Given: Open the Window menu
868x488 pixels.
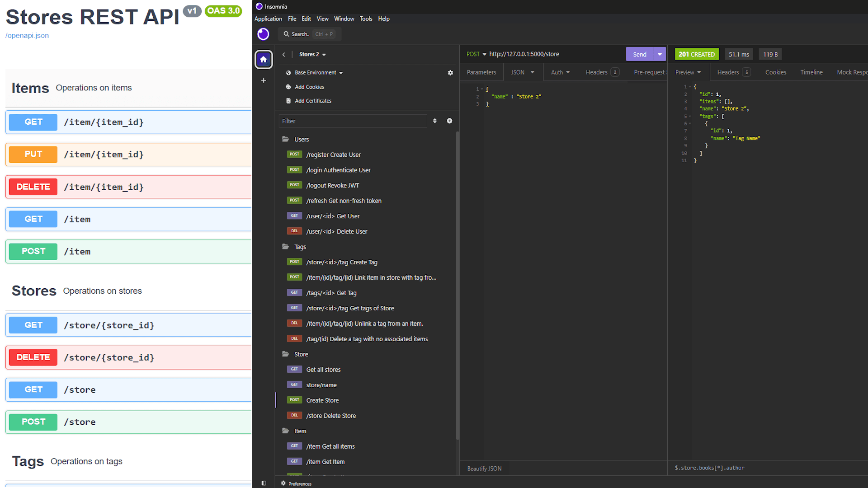Looking at the screenshot, I should [344, 19].
